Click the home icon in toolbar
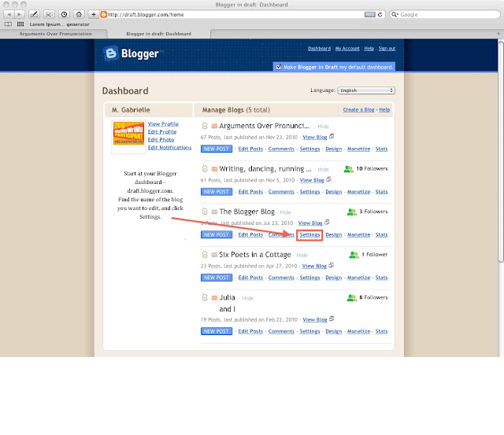This screenshot has width=504, height=435. (79, 14)
